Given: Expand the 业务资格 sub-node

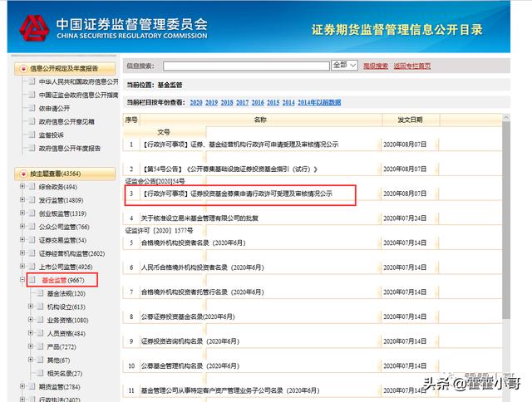Looking at the screenshot, I should point(31,320).
